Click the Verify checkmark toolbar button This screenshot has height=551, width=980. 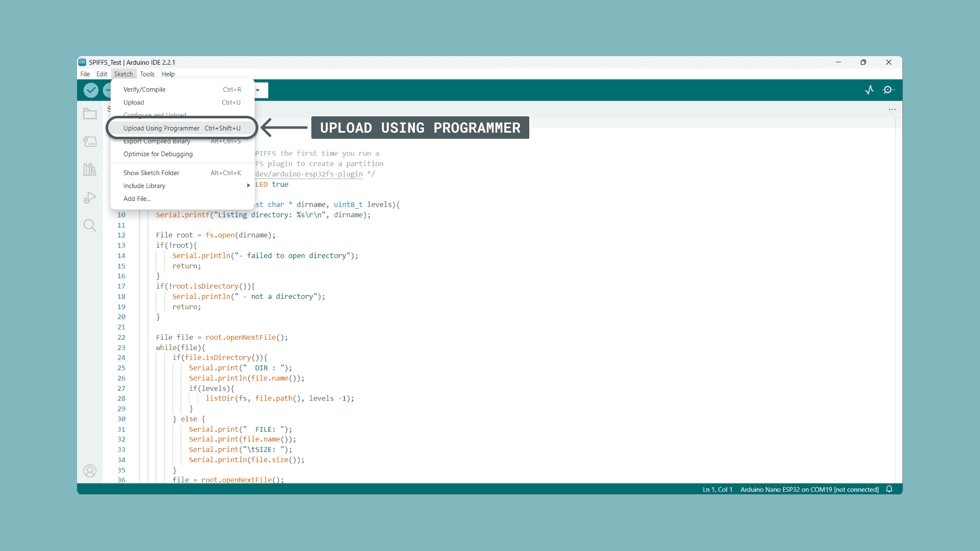coord(91,90)
